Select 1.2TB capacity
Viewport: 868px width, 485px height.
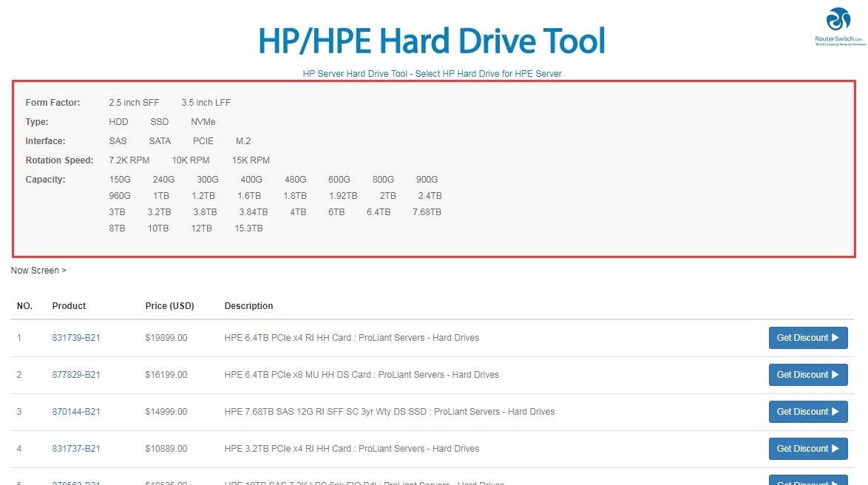point(203,196)
